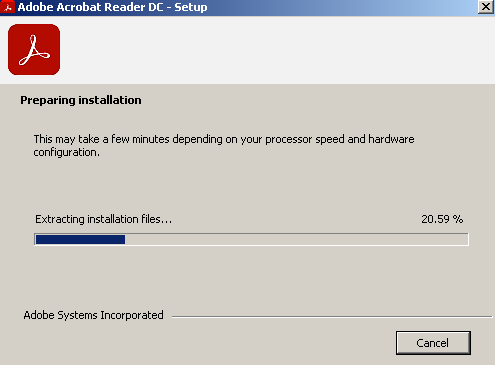Click the word Setup in the title bar
Image resolution: width=495 pixels, height=365 pixels.
(x=191, y=7)
